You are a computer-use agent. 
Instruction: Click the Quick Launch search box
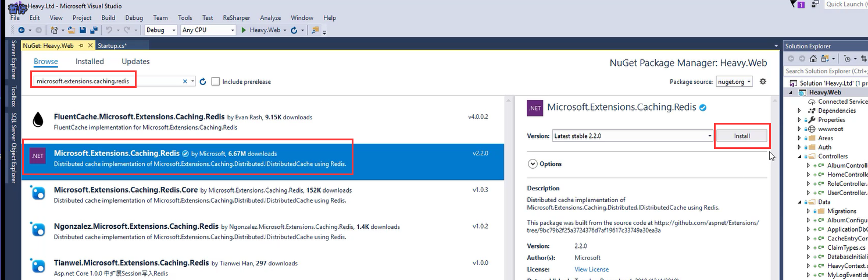[846, 4]
